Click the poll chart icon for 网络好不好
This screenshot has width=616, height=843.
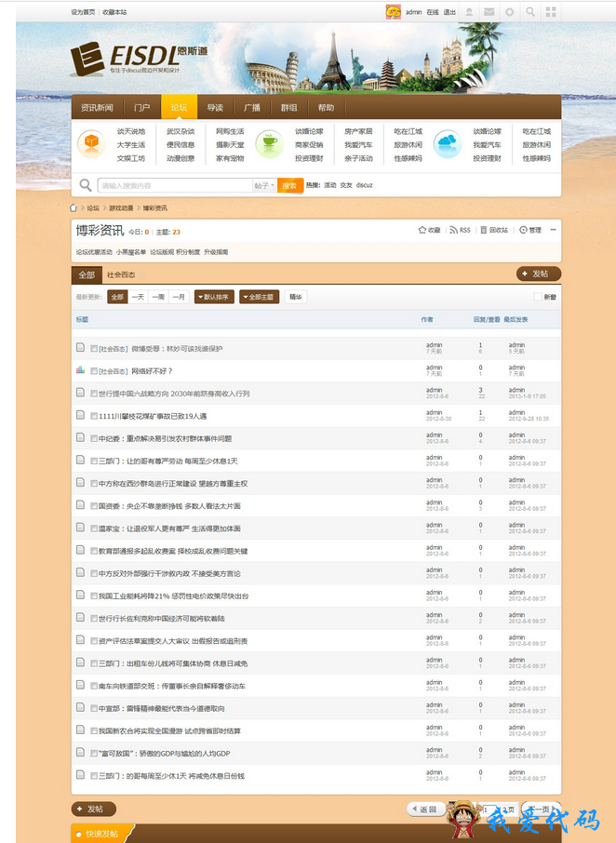pyautogui.click(x=80, y=370)
